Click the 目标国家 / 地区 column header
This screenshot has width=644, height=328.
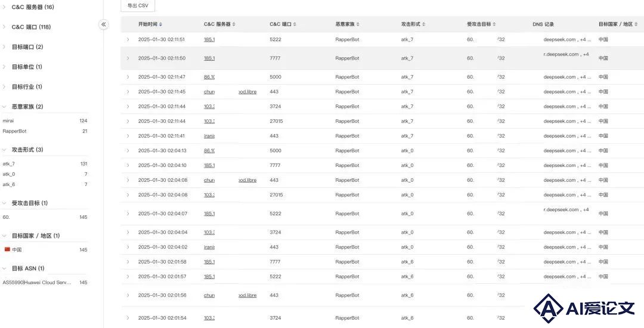pyautogui.click(x=615, y=24)
